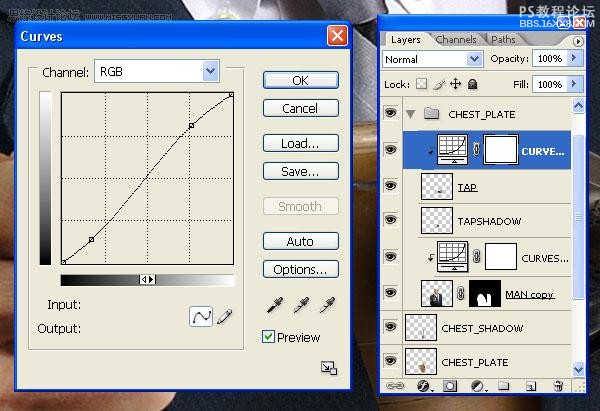Image resolution: width=600 pixels, height=411 pixels.
Task: Hide the CHEST_SHADOW layer
Action: point(391,327)
